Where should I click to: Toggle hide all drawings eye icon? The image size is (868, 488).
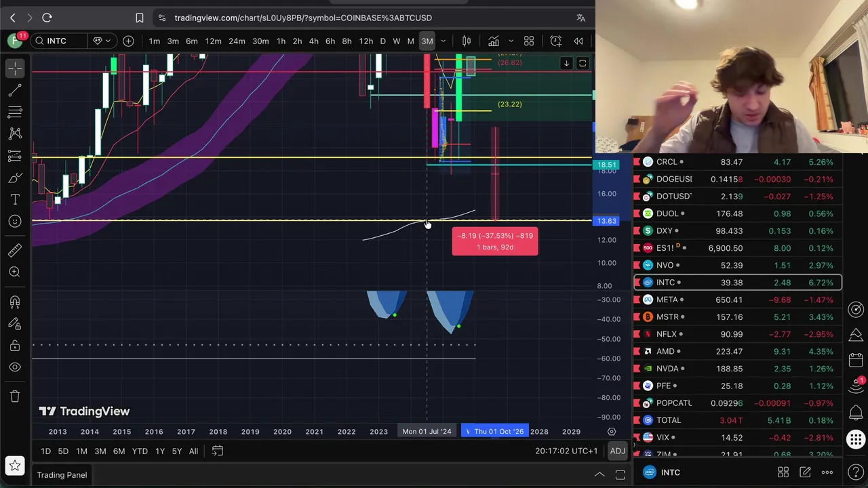15,367
